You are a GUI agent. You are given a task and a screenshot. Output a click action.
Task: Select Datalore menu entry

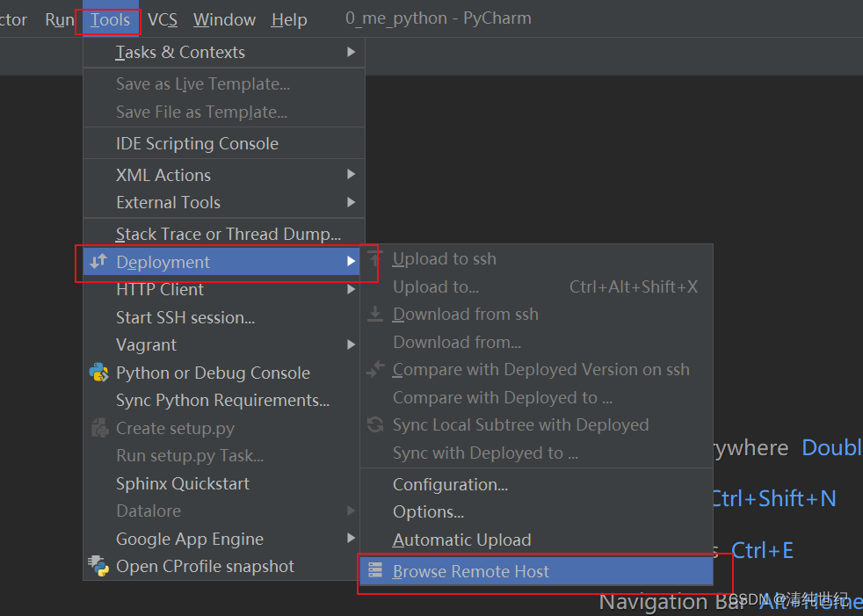221,511
